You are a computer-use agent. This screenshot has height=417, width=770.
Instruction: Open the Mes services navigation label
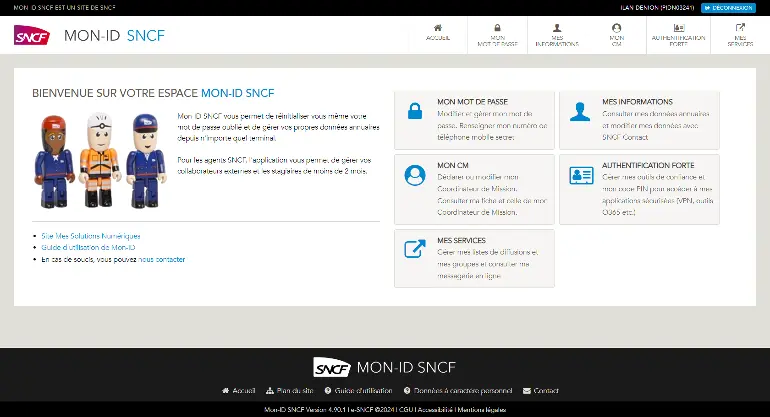click(740, 41)
